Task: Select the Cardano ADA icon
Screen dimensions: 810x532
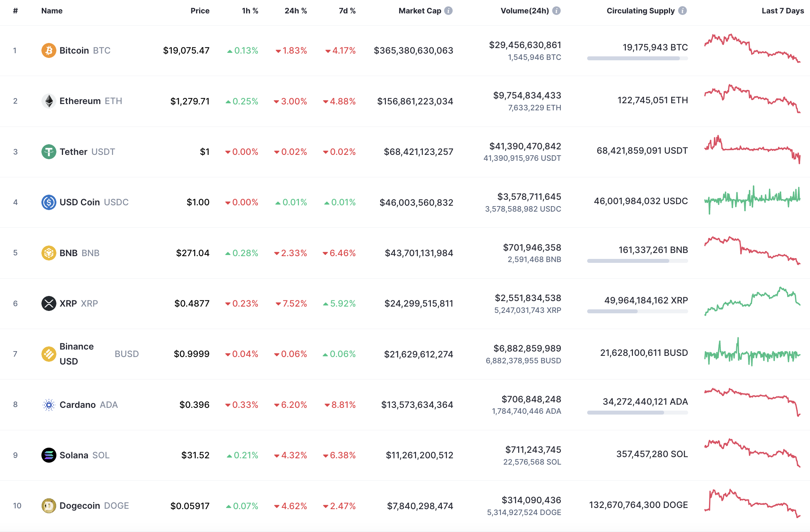Action: point(48,404)
